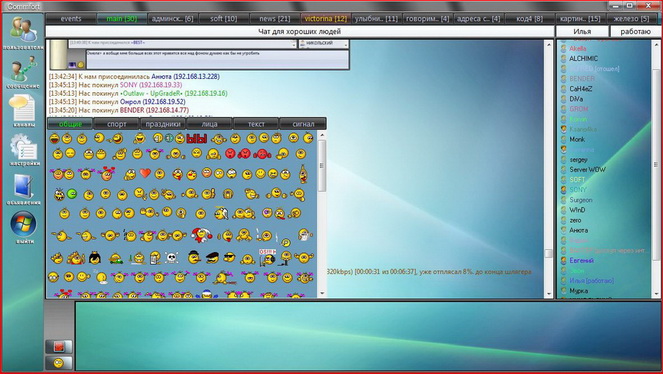Click into the message input area

coord(368,336)
